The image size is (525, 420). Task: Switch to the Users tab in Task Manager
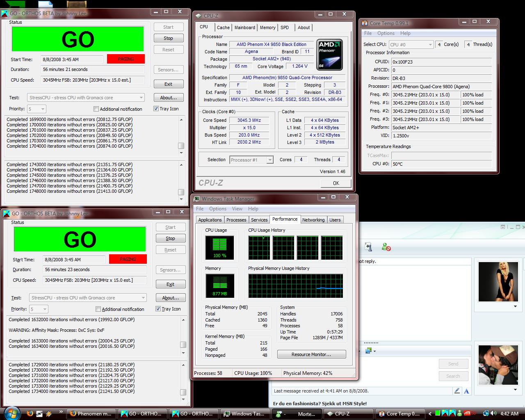335,220
